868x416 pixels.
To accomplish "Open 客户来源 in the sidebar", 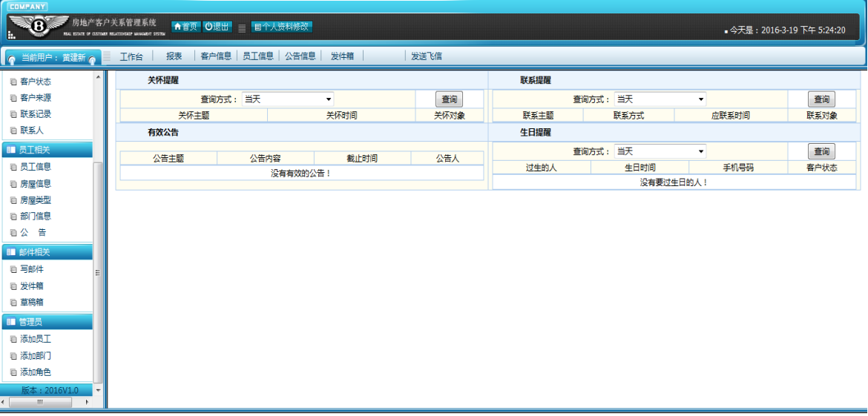I will [x=35, y=98].
